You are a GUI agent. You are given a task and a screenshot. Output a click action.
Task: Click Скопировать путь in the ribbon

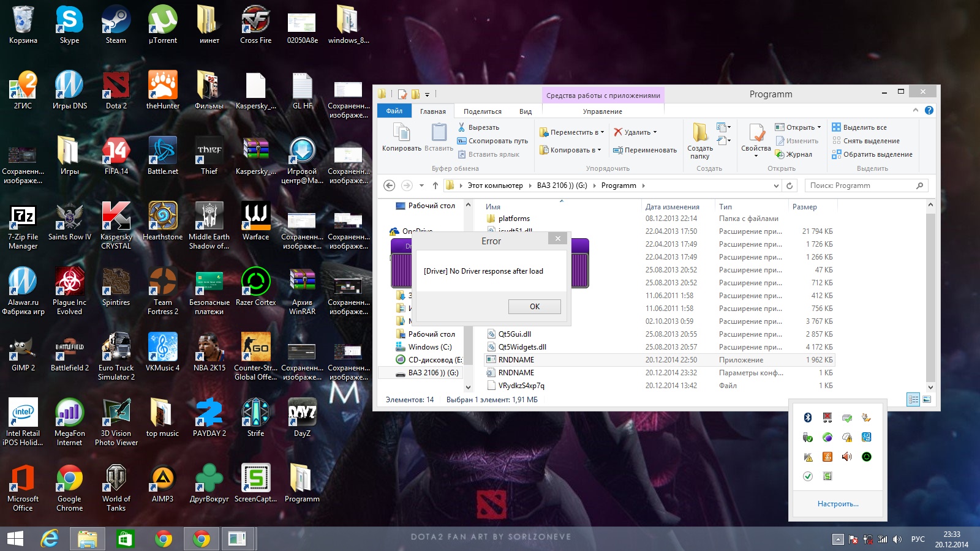(x=493, y=141)
